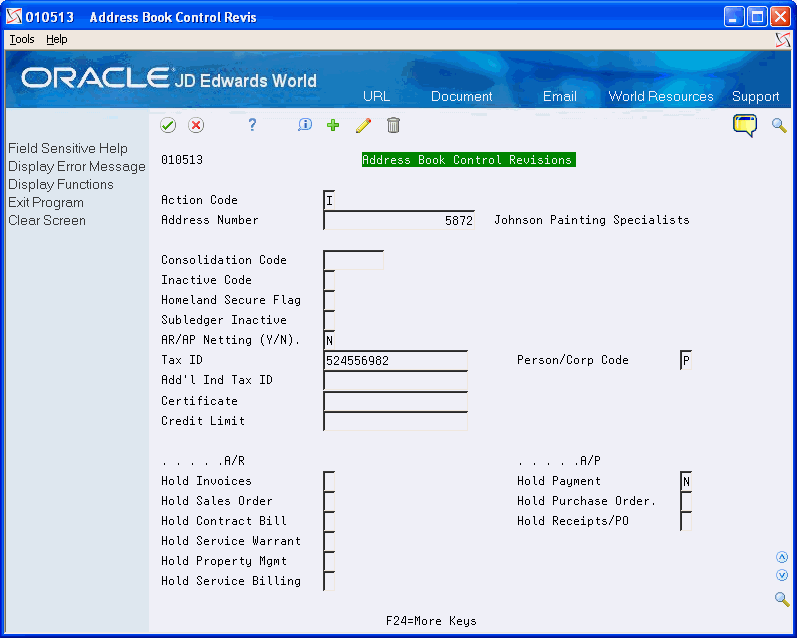The width and height of the screenshot is (797, 638).
Task: Click the page down arrow icon
Action: (782, 575)
